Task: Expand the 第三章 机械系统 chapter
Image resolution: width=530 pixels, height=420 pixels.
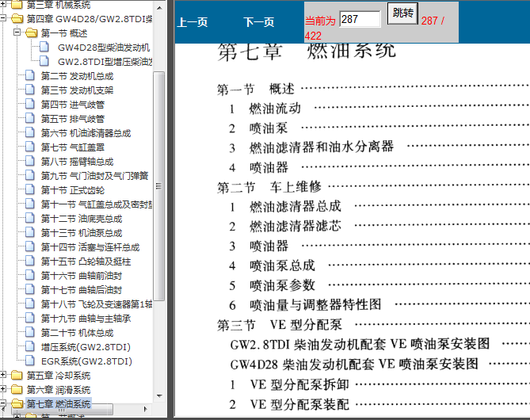Action: coord(3,4)
